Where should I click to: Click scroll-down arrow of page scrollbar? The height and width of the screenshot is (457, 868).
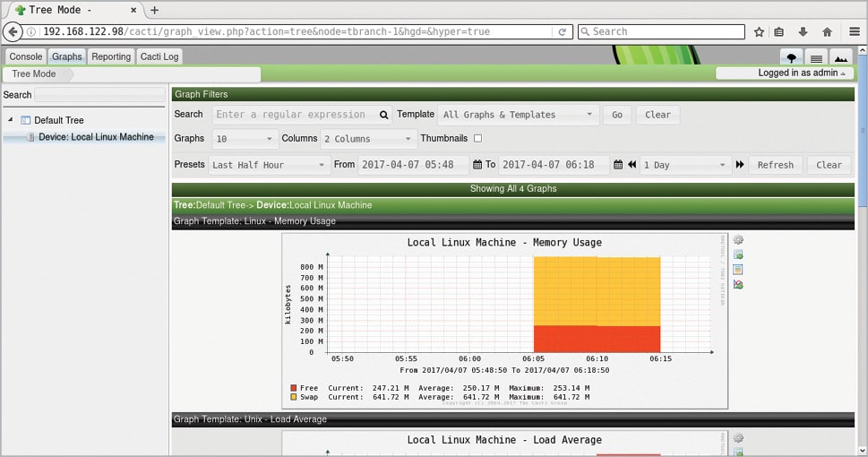pyautogui.click(x=863, y=451)
